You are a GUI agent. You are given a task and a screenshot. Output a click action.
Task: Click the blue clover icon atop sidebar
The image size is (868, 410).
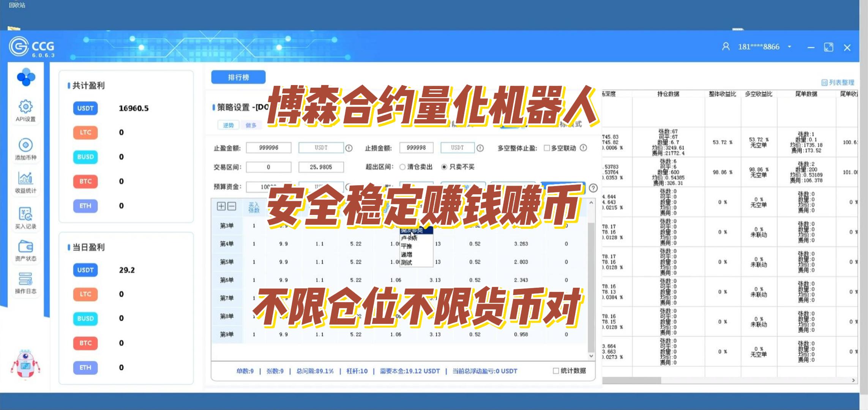point(26,77)
